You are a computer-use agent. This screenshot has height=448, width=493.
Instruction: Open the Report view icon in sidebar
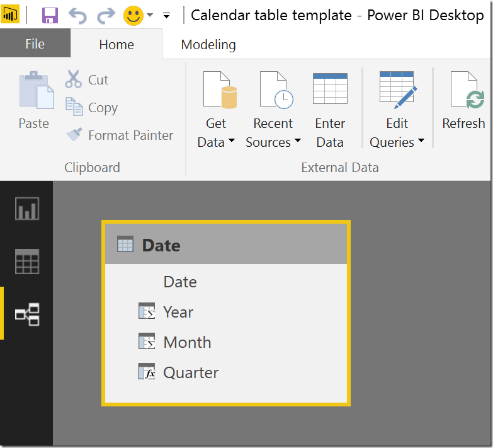[27, 209]
